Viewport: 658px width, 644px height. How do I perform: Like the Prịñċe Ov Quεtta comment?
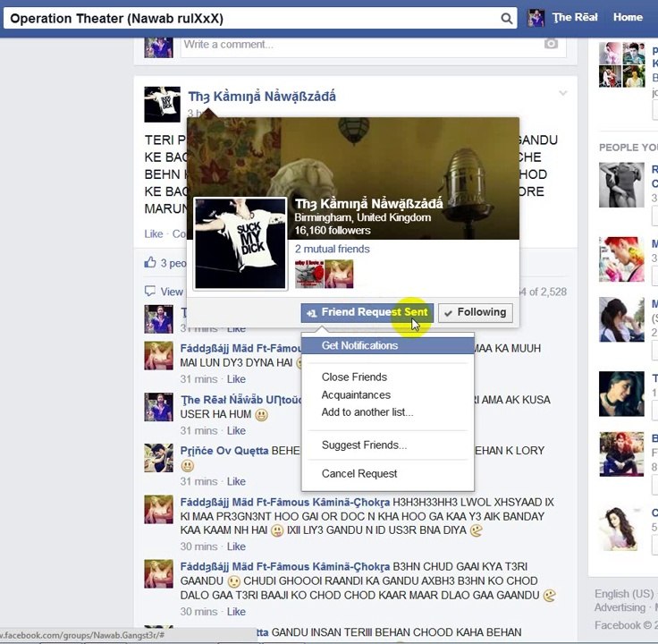[236, 481]
